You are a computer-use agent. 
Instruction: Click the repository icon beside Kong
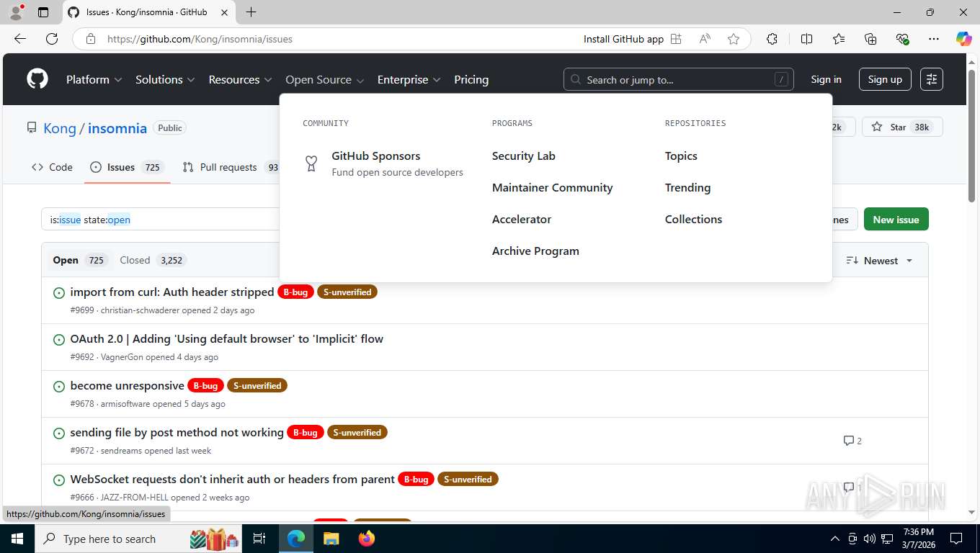32,127
